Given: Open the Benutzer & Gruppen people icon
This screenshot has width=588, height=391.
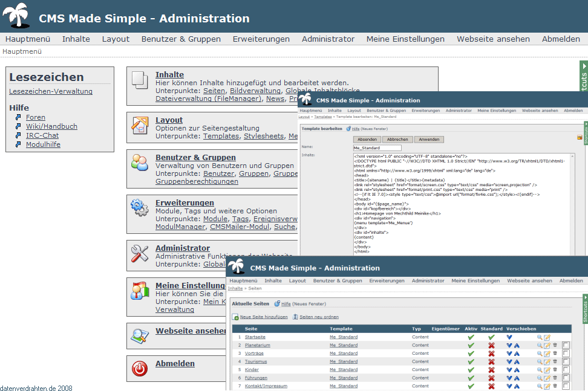Looking at the screenshot, I should 140,163.
